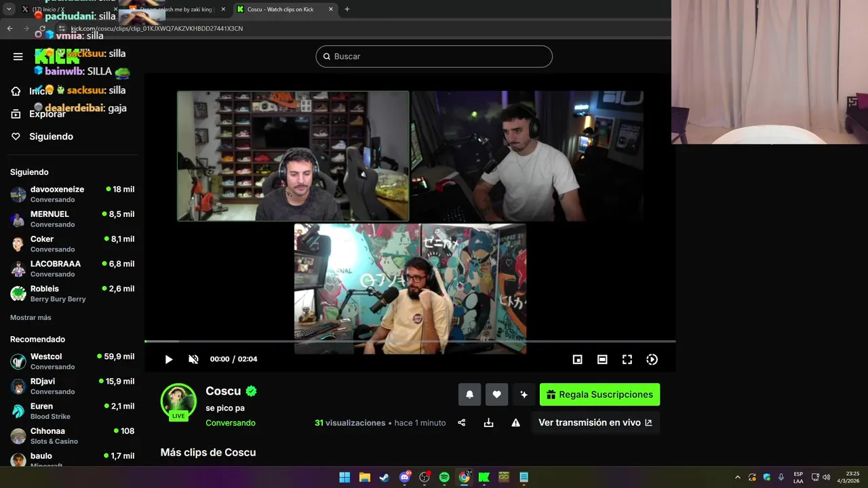The width and height of the screenshot is (868, 488).
Task: Click the Conversando category link under Coscu
Action: tap(231, 423)
